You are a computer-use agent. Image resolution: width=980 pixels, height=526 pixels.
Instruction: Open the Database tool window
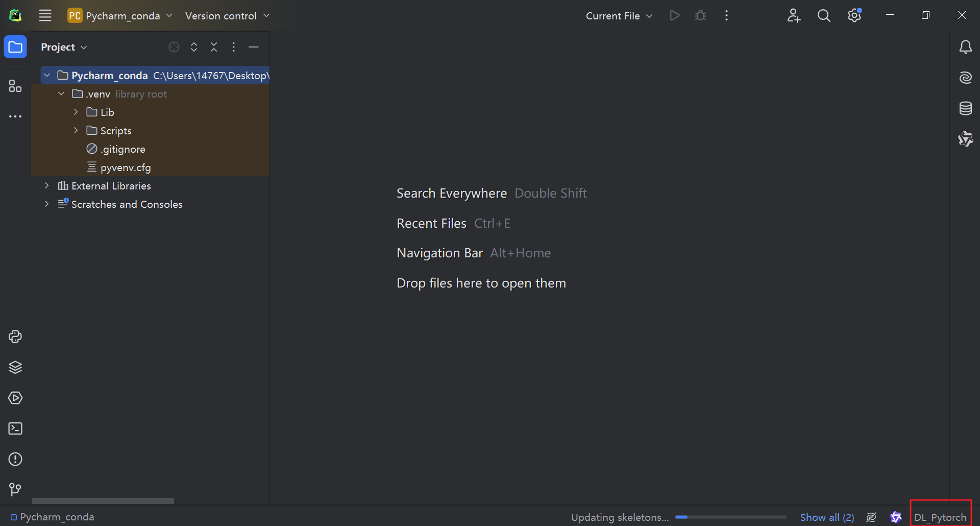[965, 108]
